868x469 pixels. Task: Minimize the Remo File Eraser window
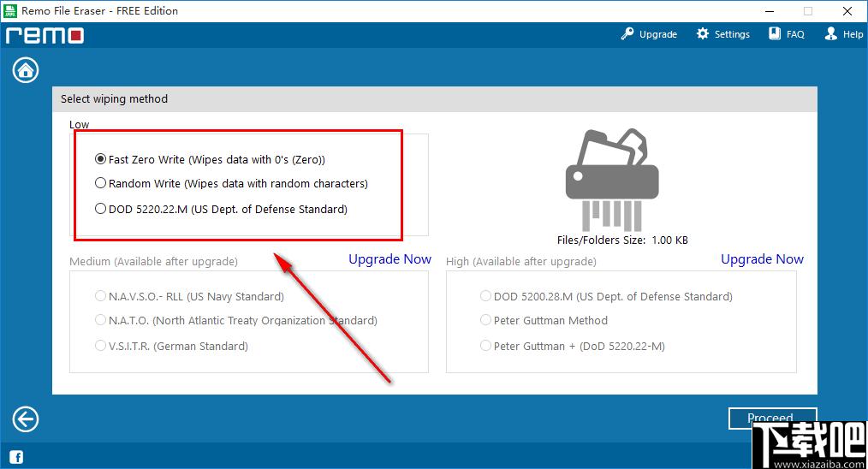(770, 11)
